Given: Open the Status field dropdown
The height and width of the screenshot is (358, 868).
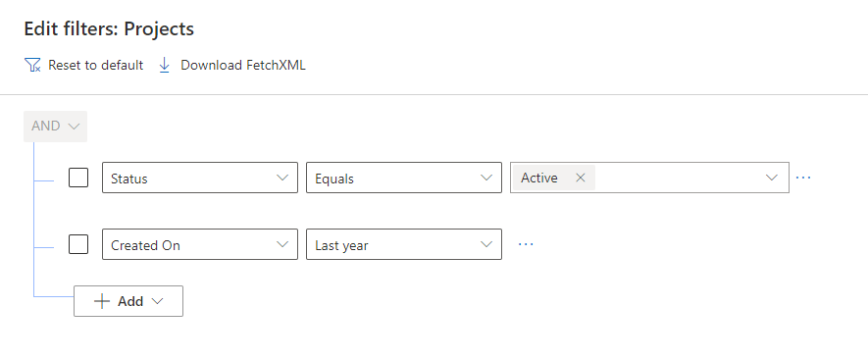Looking at the screenshot, I should (x=200, y=178).
